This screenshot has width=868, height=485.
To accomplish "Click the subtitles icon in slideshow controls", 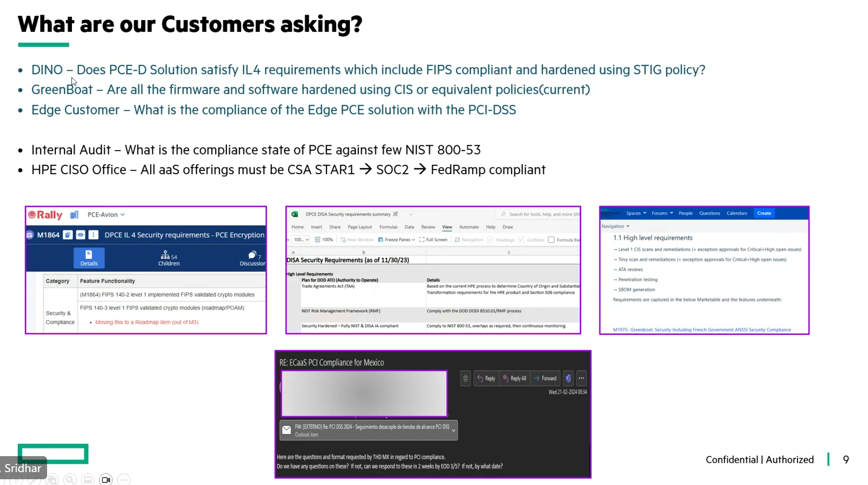I will [88, 480].
